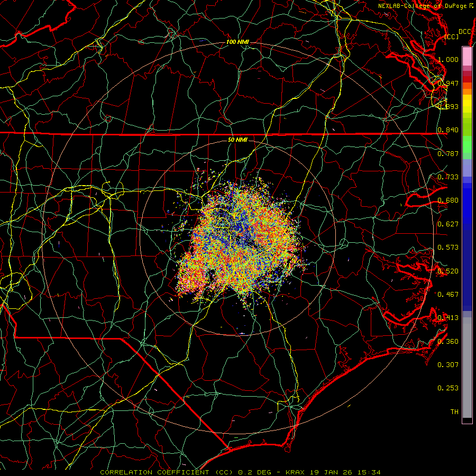This screenshot has height=476, width=476.
Task: Click the "DCC" product label
Action: click(x=464, y=32)
